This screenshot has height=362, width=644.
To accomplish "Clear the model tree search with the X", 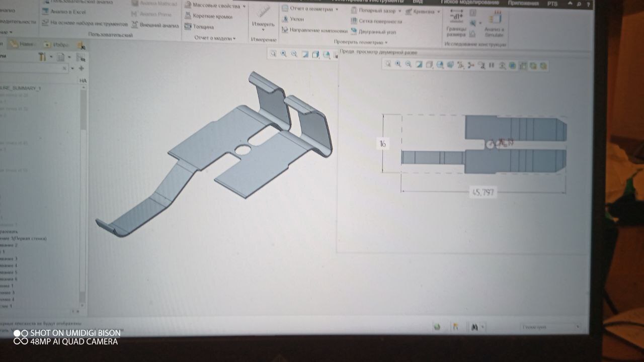I will click(x=65, y=68).
